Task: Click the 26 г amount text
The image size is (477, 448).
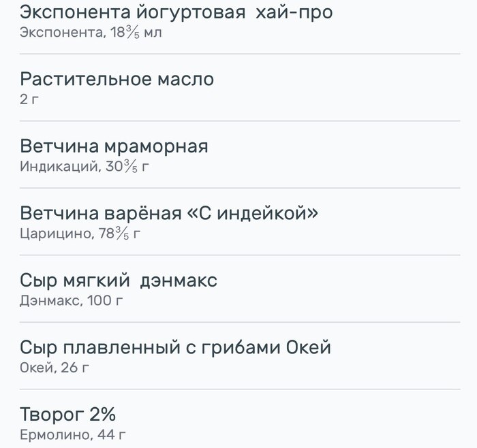Action: point(75,368)
